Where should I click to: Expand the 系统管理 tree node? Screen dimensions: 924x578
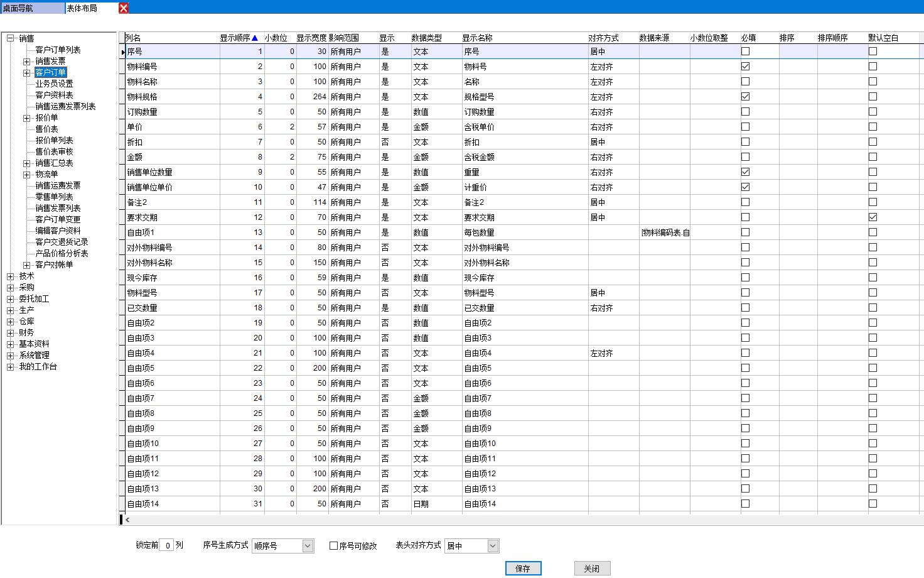11,356
